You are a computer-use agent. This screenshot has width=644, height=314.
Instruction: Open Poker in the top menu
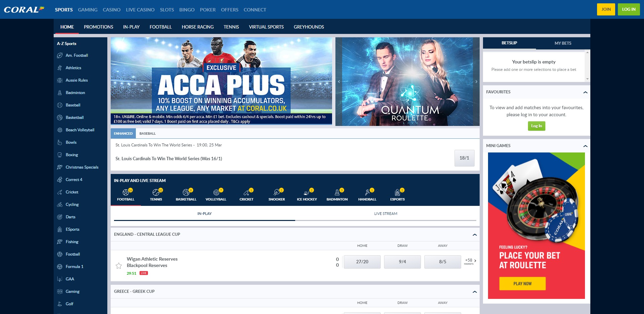point(208,10)
